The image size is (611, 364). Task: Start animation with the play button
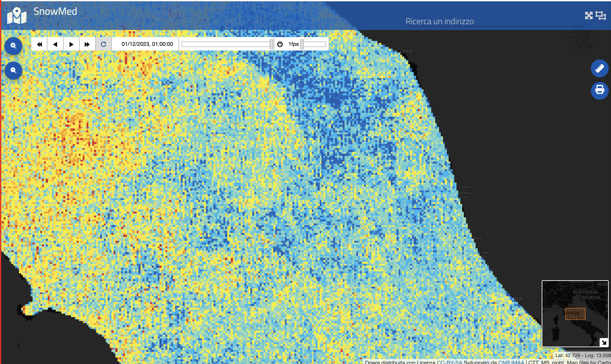coord(71,44)
